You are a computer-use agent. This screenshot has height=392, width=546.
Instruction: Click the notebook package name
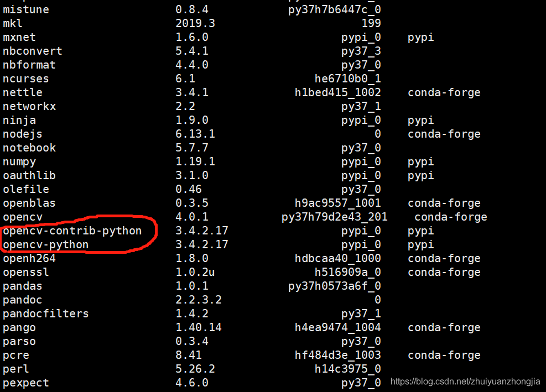coord(29,148)
